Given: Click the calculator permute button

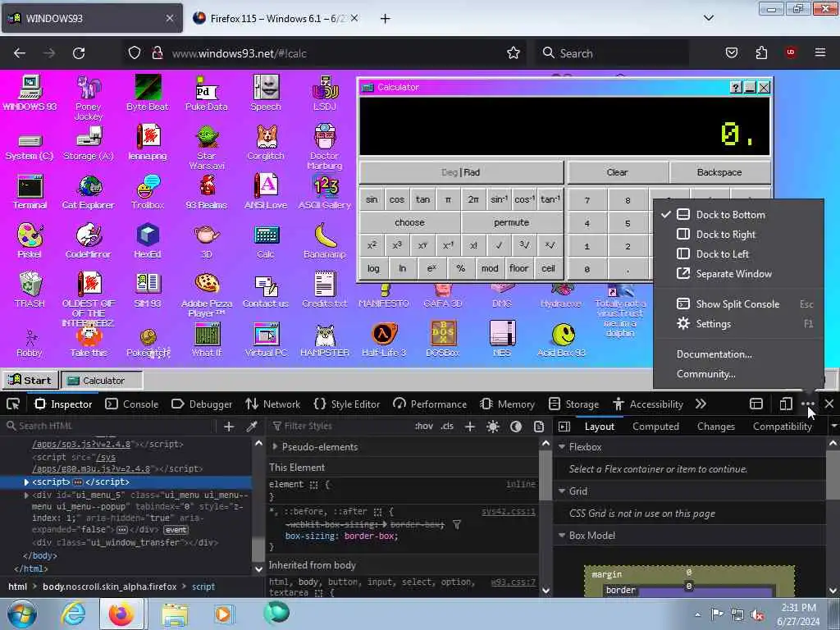Looking at the screenshot, I should tap(512, 222).
